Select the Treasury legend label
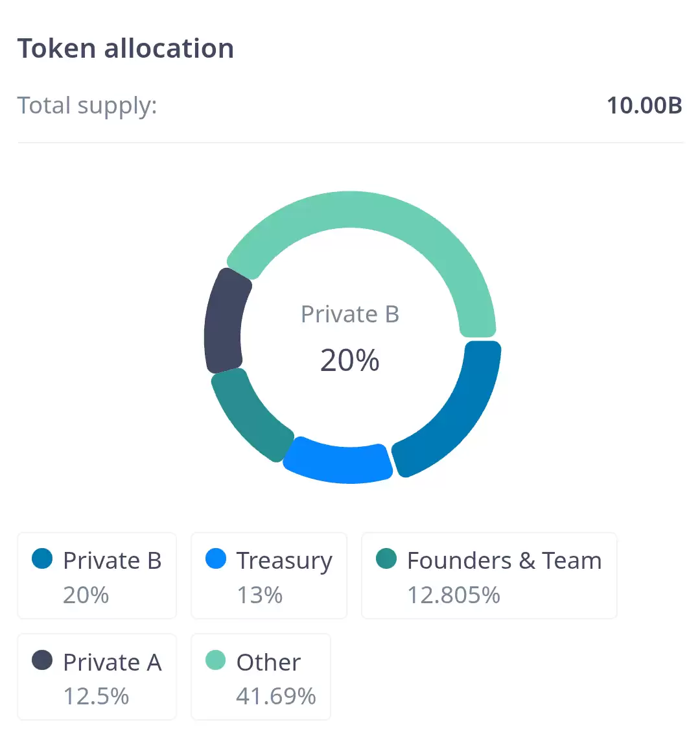 pyautogui.click(x=285, y=560)
